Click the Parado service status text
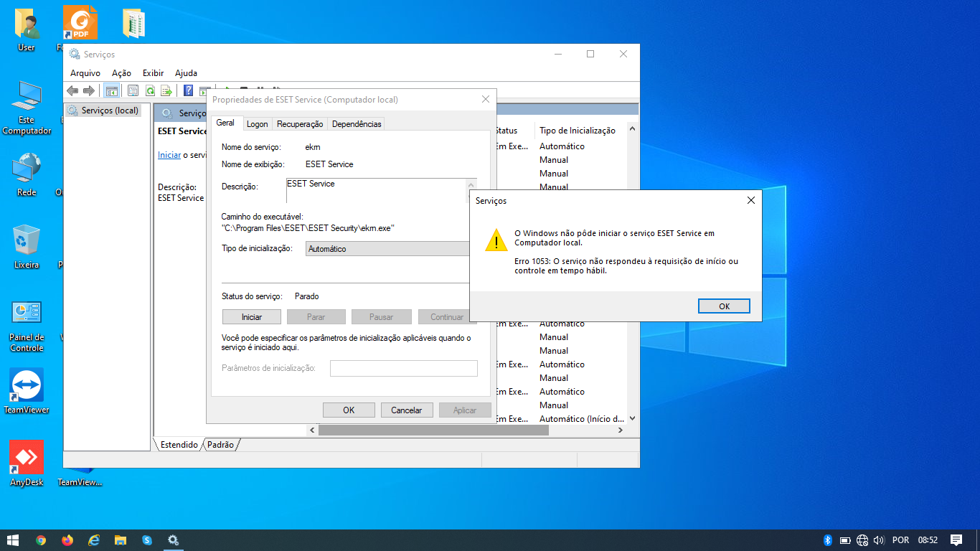The height and width of the screenshot is (551, 980). (x=306, y=296)
